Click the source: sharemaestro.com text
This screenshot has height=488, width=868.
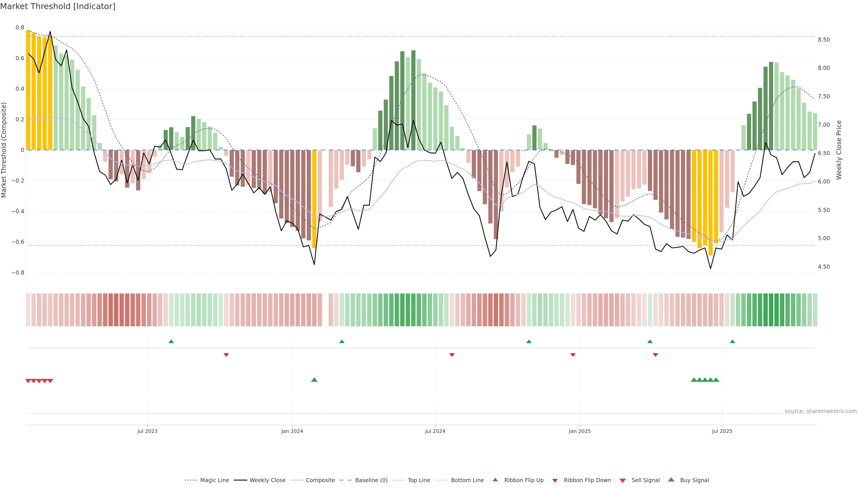(x=821, y=411)
